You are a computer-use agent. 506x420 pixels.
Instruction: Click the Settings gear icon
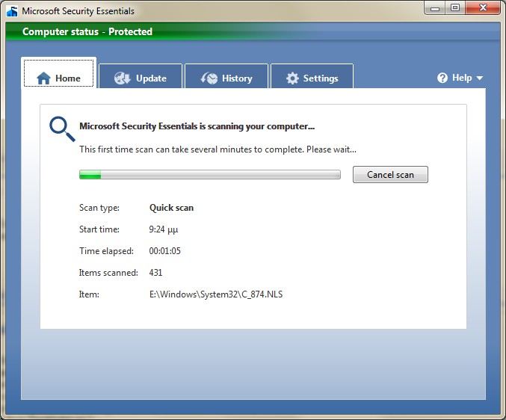tap(292, 78)
